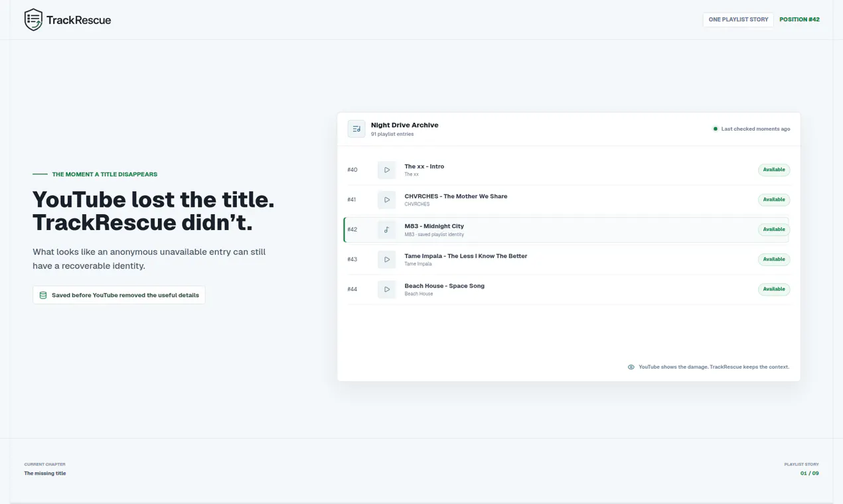Viewport: 843px width, 504px height.
Task: Click Available badge for Beach House - Space Song
Action: click(x=774, y=289)
